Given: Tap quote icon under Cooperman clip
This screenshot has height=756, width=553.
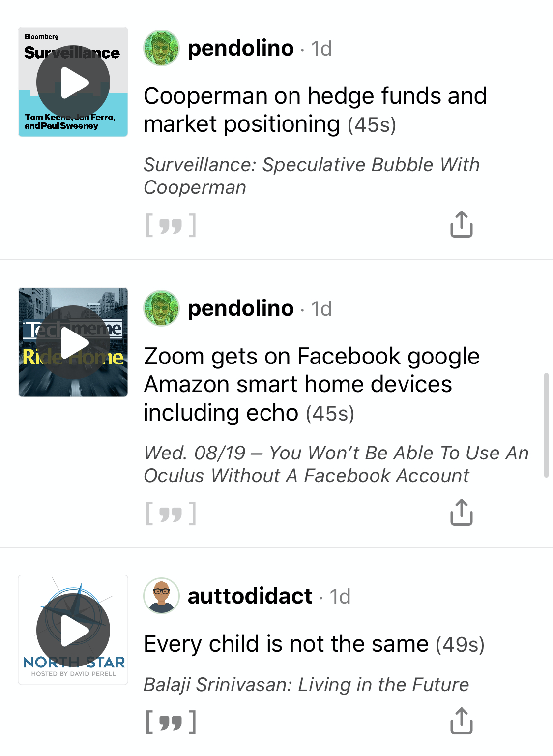Looking at the screenshot, I should (171, 225).
